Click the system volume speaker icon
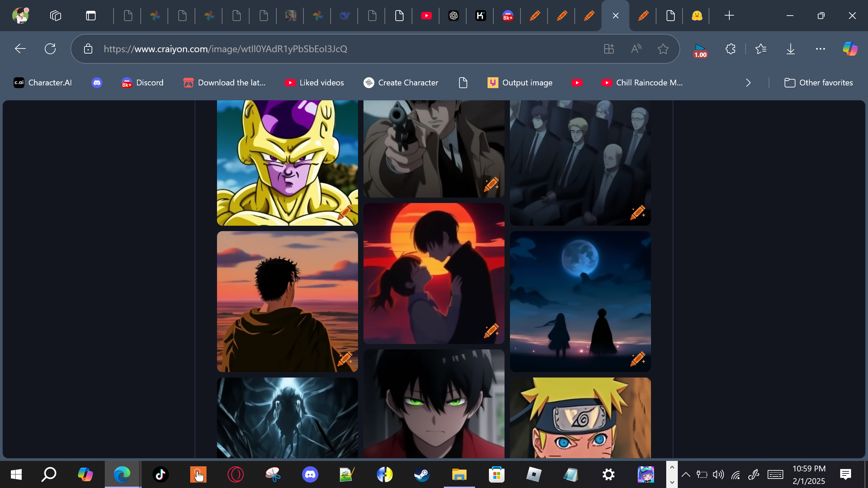 tap(718, 474)
